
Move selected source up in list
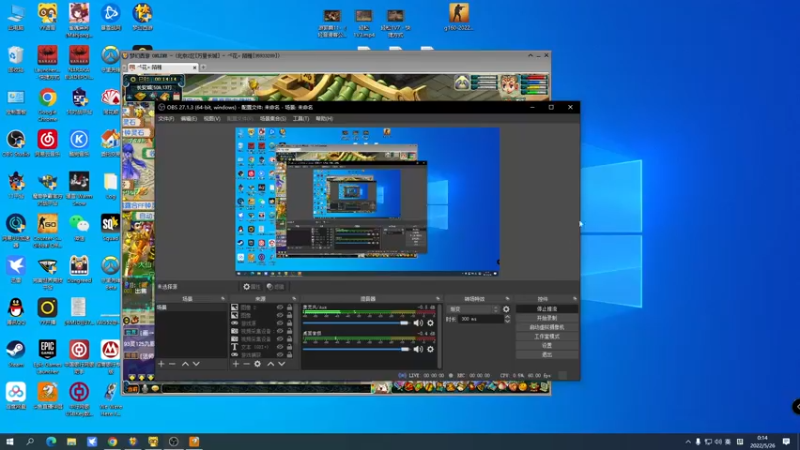click(270, 364)
